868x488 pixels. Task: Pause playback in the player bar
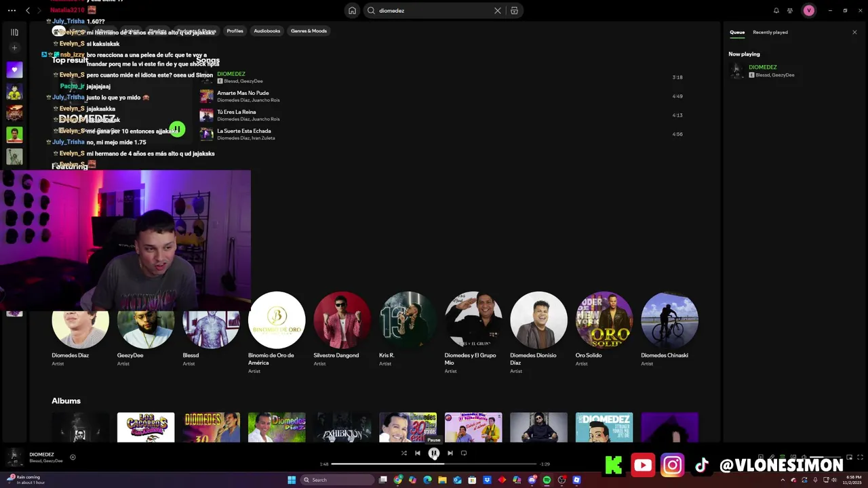tap(434, 453)
